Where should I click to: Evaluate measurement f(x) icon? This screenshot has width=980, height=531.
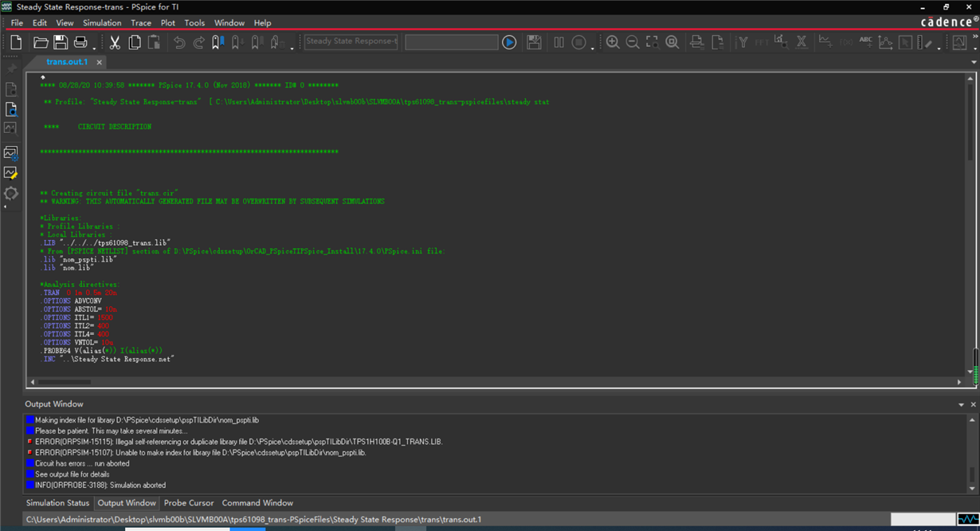tap(845, 42)
